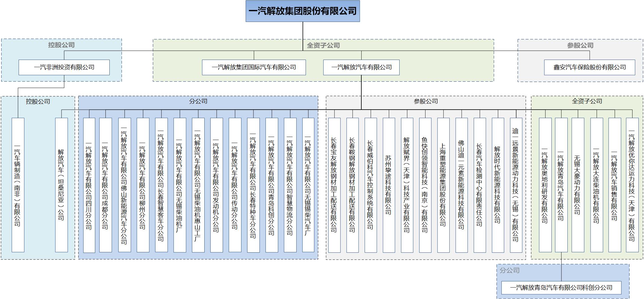Viewport: 644px width, 299px height.
Task: Click the root node 一汽解放集团股份有限公司
Action: click(x=303, y=11)
